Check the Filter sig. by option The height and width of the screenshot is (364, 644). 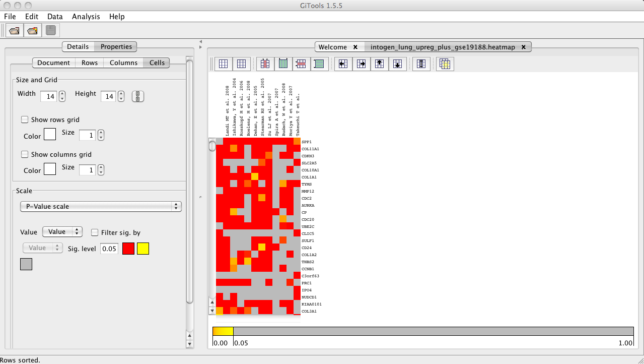pos(94,233)
